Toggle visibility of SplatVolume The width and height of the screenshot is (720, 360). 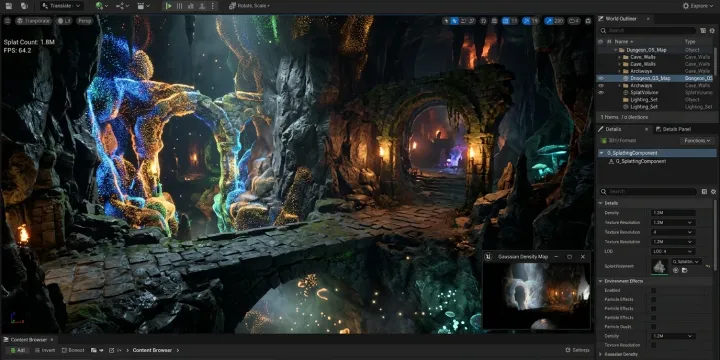pos(601,92)
